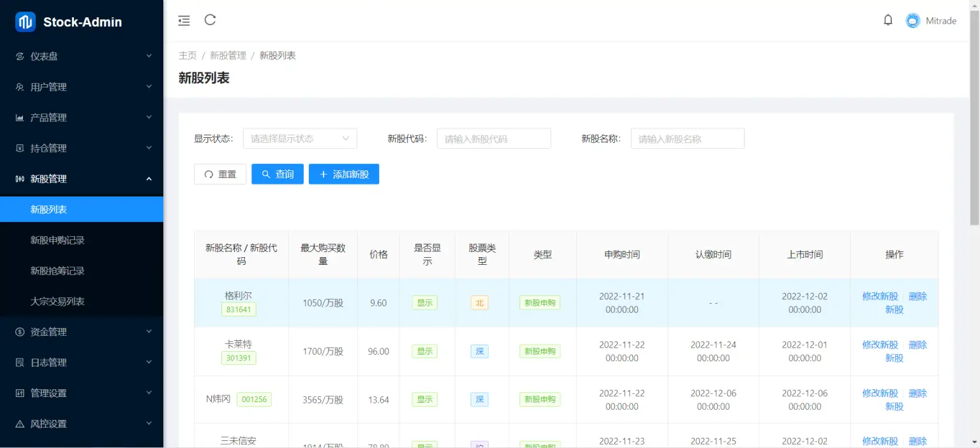This screenshot has height=448, width=980.
Task: Click inside the 新股代码 input field
Action: (x=494, y=138)
